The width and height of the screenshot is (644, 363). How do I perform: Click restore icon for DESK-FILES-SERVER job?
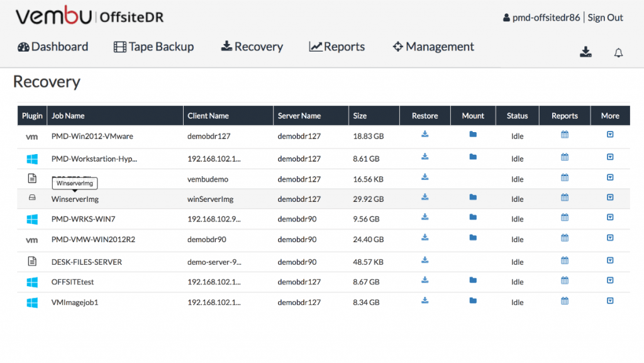point(425,260)
